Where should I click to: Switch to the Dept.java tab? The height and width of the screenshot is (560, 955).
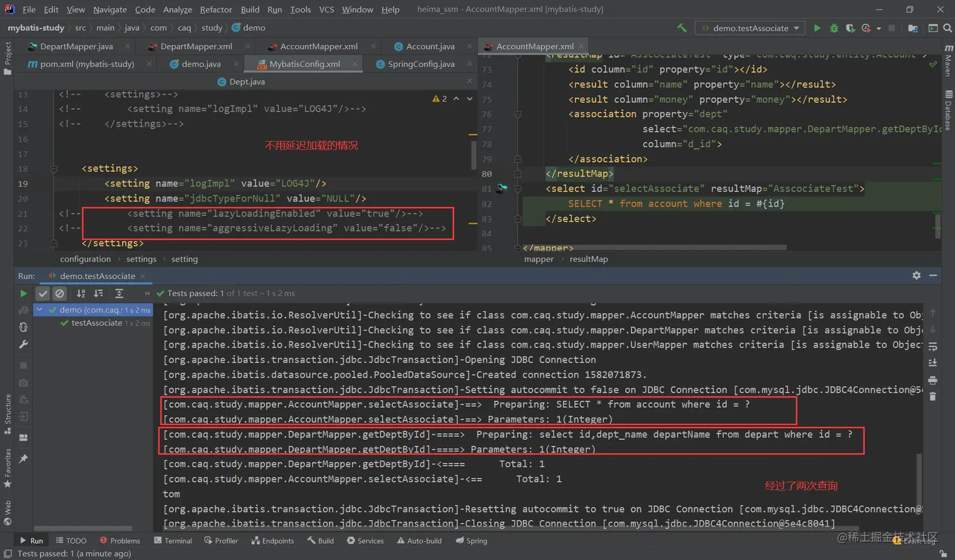click(247, 81)
